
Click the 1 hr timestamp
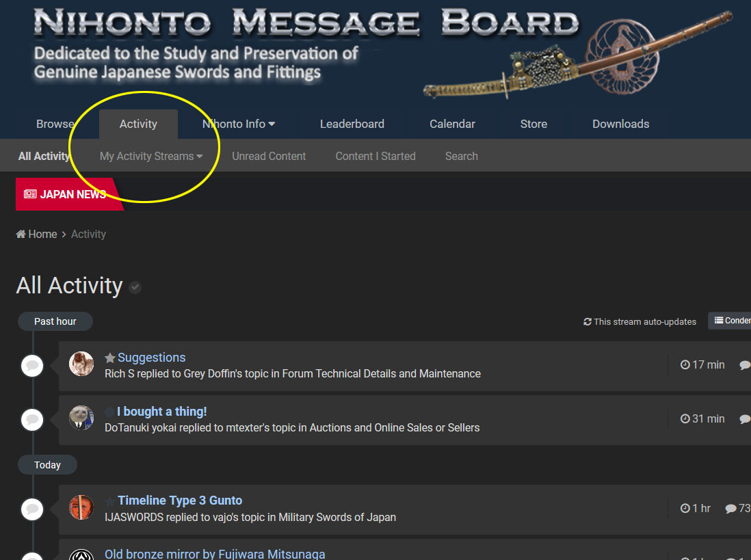pos(701,508)
